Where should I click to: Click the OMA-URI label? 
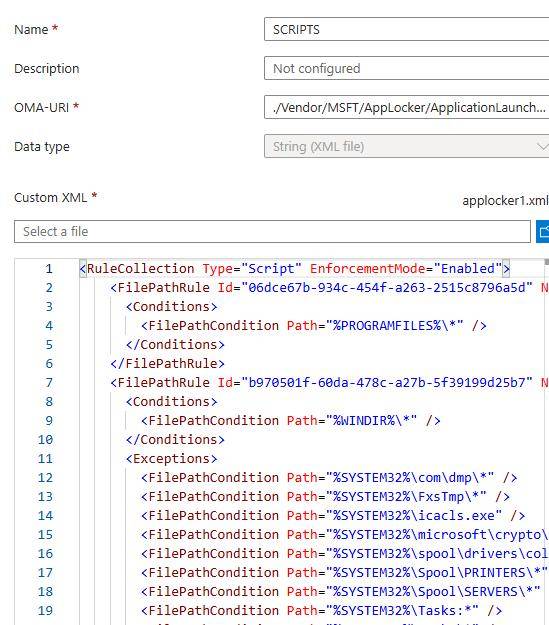(41, 108)
